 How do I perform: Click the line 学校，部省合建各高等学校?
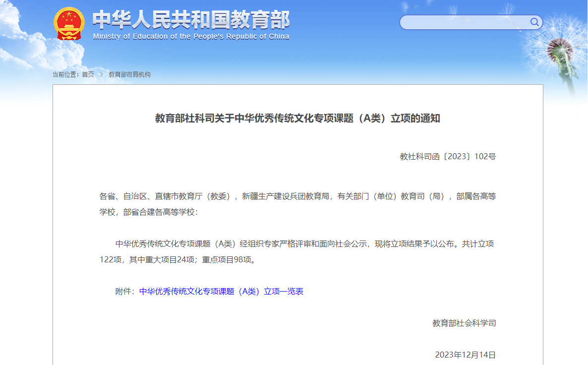click(x=149, y=212)
